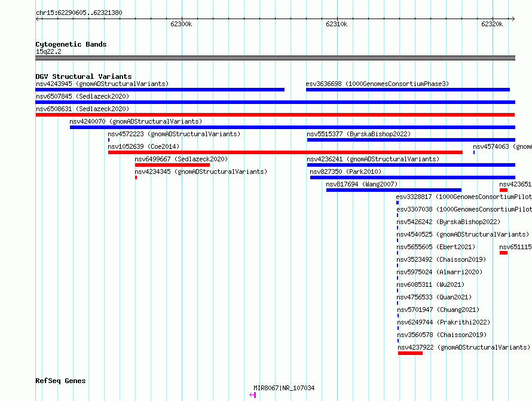Select the blue bar under esv3636698
The height and width of the screenshot is (401, 532).
pos(408,90)
